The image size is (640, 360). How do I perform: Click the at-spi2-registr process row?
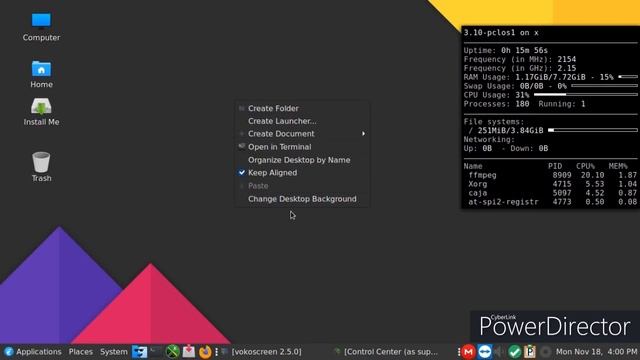pos(552,202)
